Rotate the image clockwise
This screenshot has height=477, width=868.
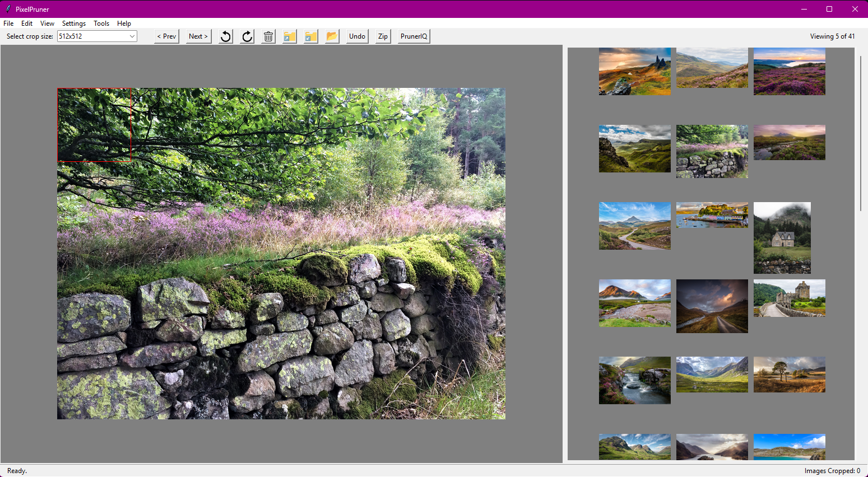pos(247,36)
